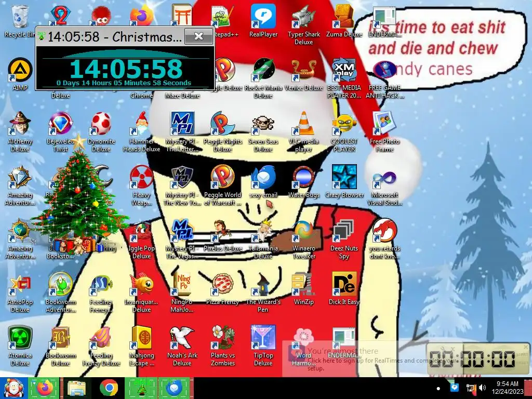Open the volume speaker tray icon
The image size is (532, 399).
[483, 388]
